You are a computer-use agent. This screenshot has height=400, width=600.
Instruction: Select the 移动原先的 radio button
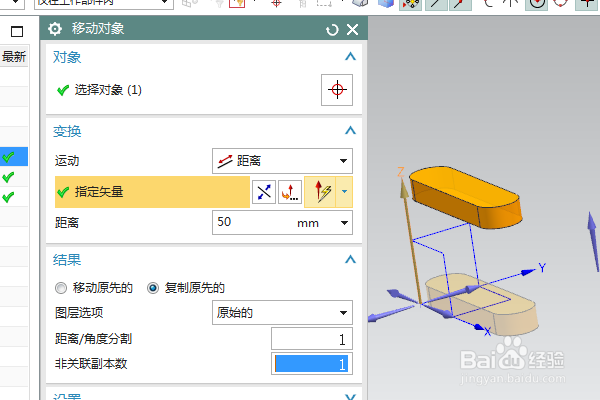(61, 288)
